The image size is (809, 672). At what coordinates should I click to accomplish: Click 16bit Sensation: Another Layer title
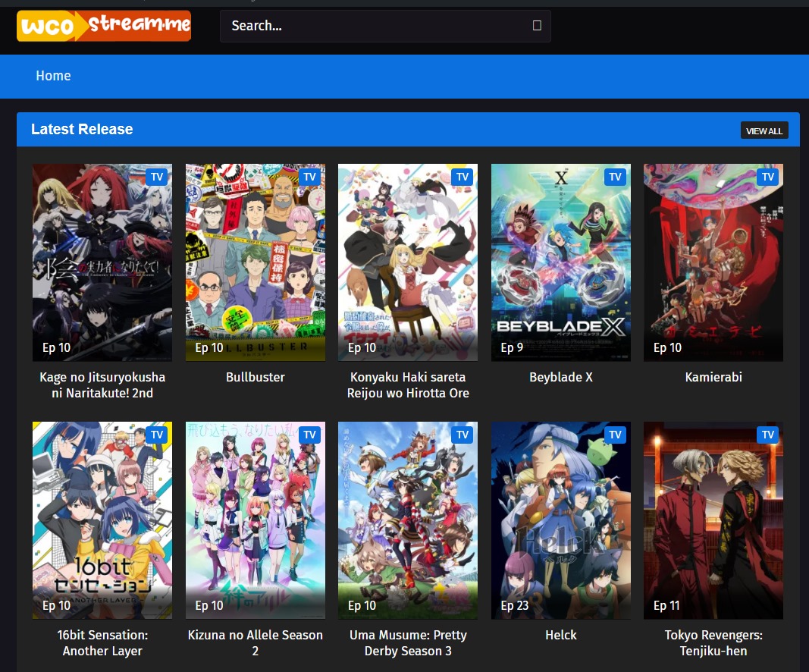(x=102, y=643)
